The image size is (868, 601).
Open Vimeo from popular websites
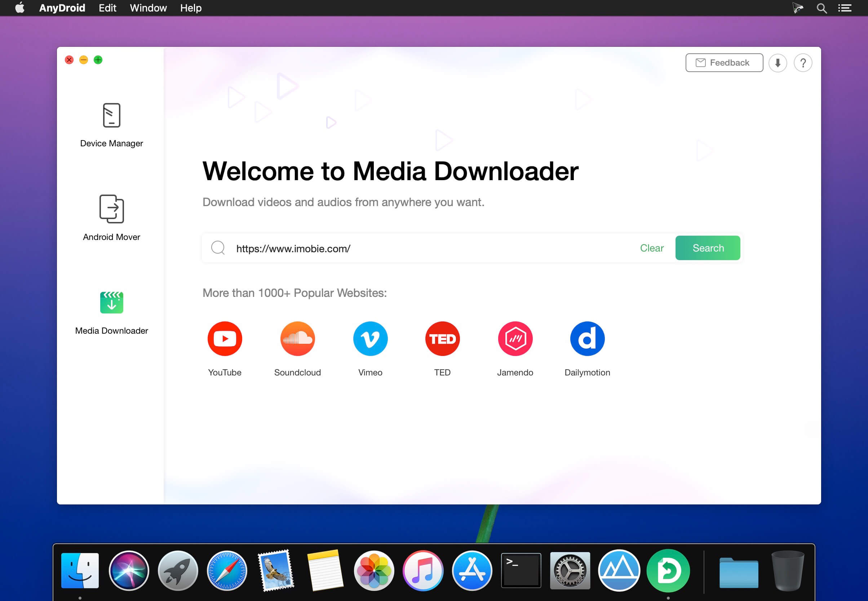[x=370, y=338]
